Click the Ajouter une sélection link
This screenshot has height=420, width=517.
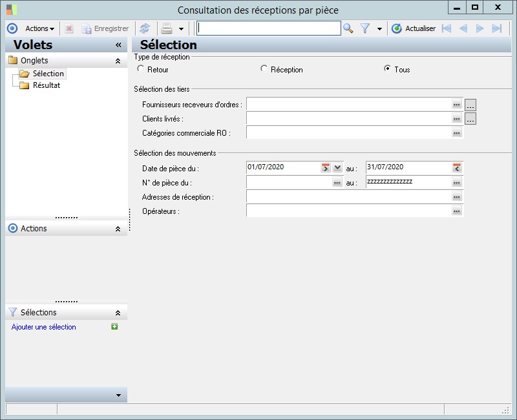click(x=44, y=327)
